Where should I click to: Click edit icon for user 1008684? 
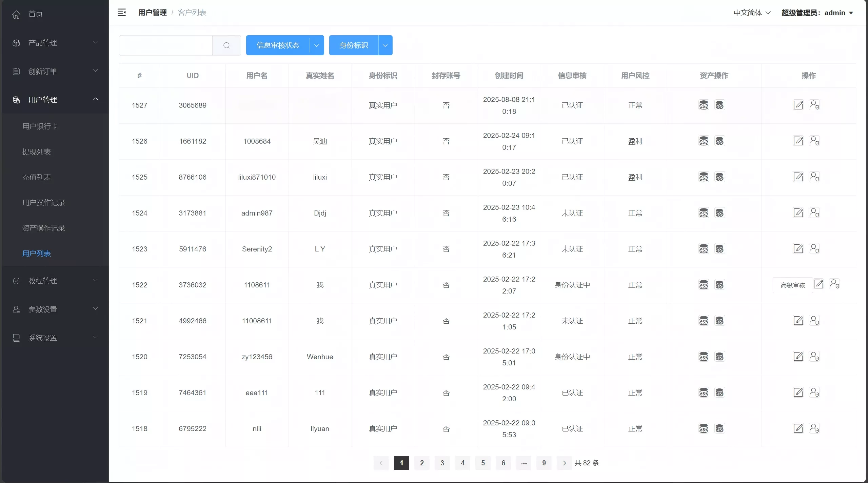point(798,141)
